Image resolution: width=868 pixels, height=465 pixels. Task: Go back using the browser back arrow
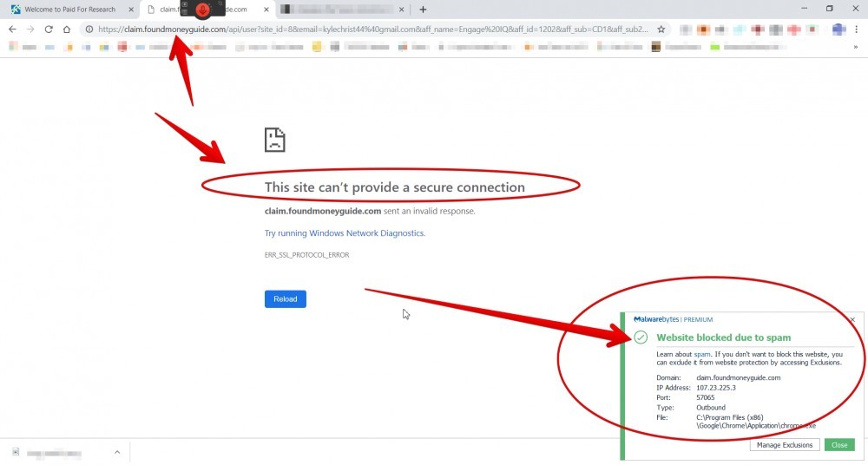click(x=12, y=29)
